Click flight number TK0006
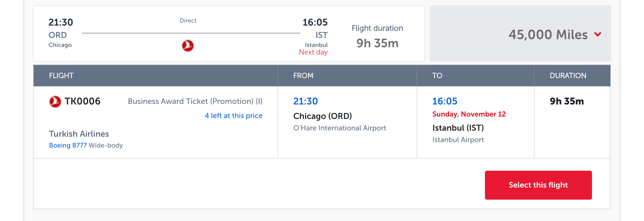644x221 pixels. click(82, 101)
